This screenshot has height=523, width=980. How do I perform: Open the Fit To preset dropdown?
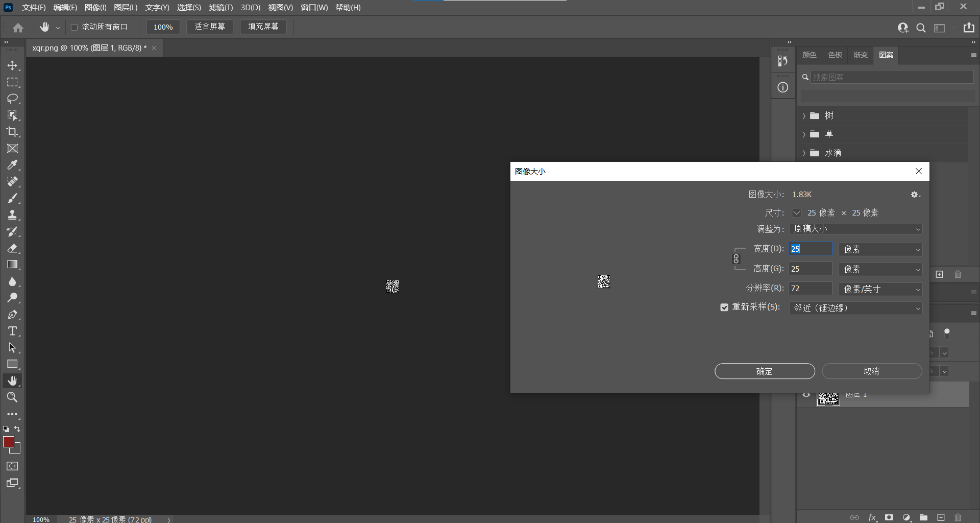pyautogui.click(x=855, y=229)
